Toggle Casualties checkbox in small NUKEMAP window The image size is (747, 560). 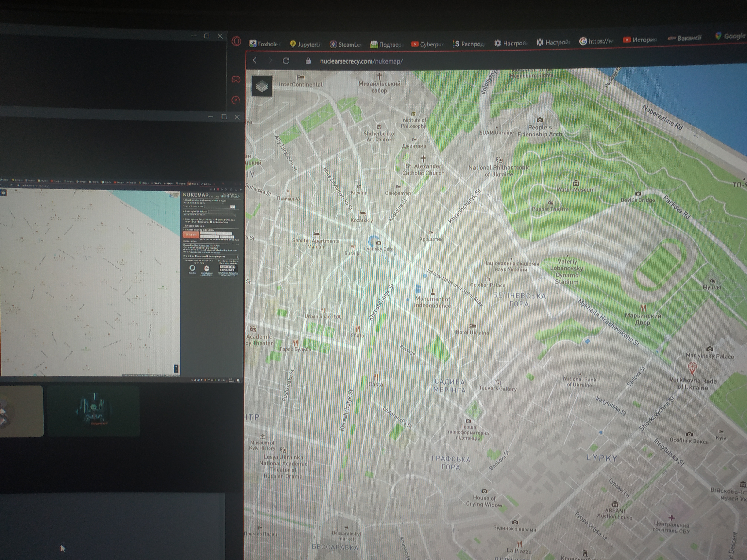pyautogui.click(x=199, y=222)
